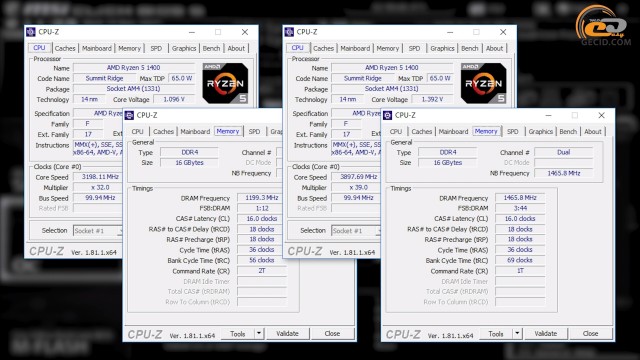Open Memory tab in 3897 MHz CPU window
This screenshot has width=640, height=360.
coord(388,48)
